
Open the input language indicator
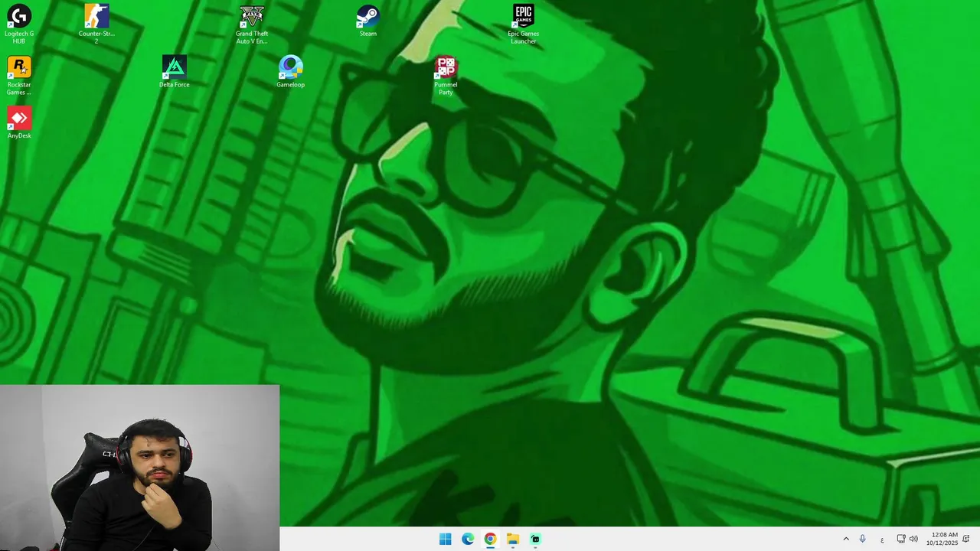tap(882, 540)
